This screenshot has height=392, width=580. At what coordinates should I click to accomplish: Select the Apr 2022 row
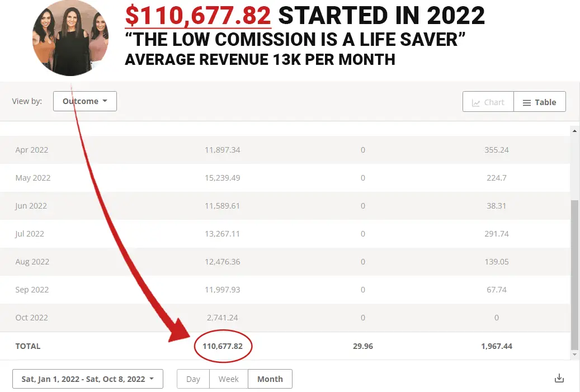32,150
